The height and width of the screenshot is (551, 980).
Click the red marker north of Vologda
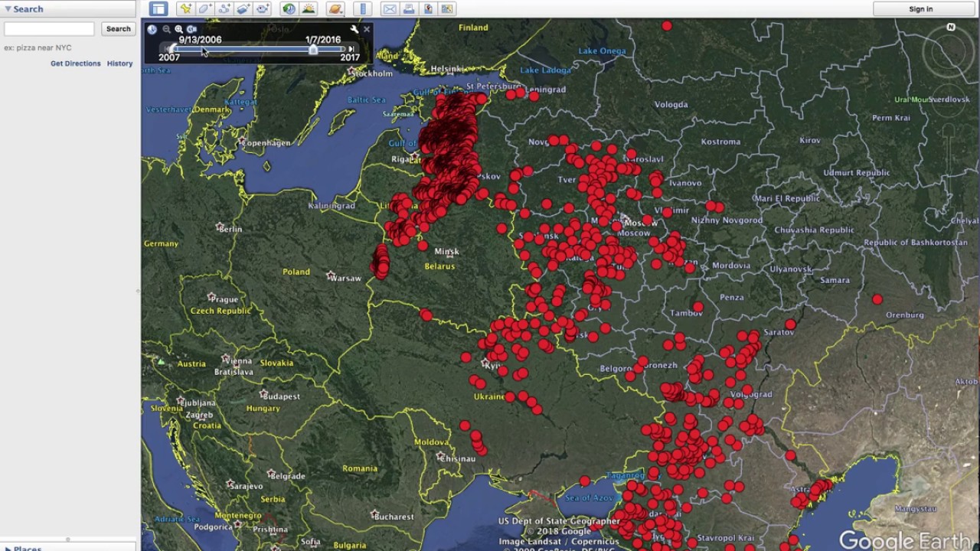tap(667, 26)
